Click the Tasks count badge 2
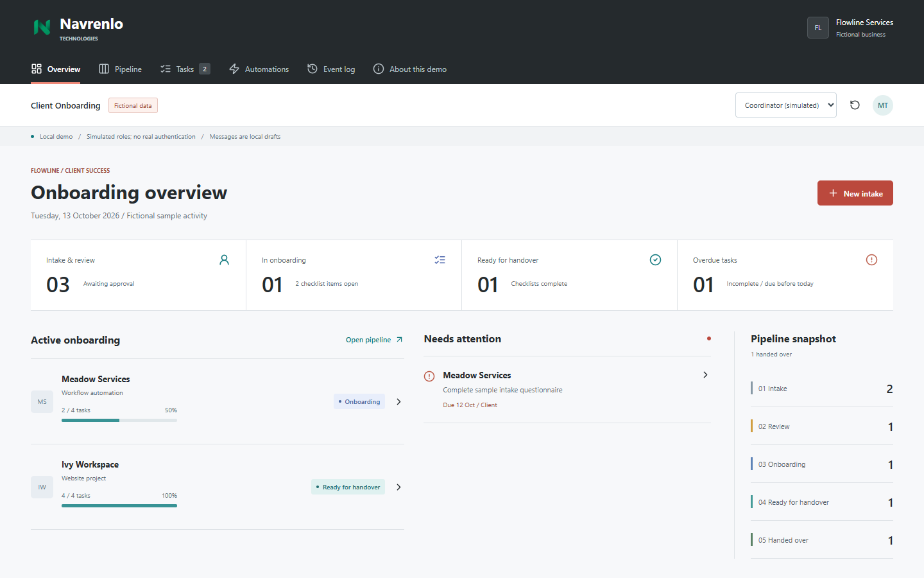 pos(205,69)
